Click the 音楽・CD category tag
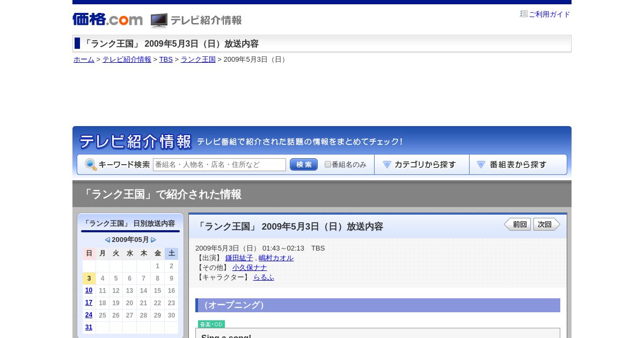This screenshot has height=338, width=644. point(211,324)
